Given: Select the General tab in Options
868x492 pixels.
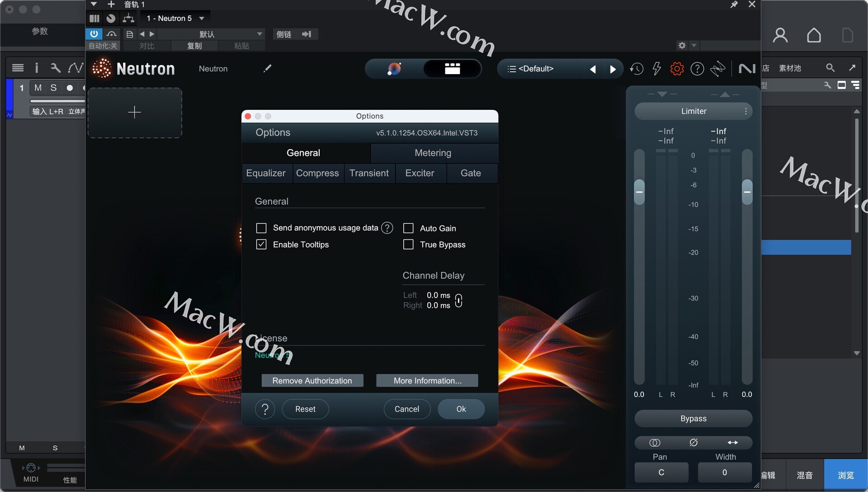Looking at the screenshot, I should [306, 153].
